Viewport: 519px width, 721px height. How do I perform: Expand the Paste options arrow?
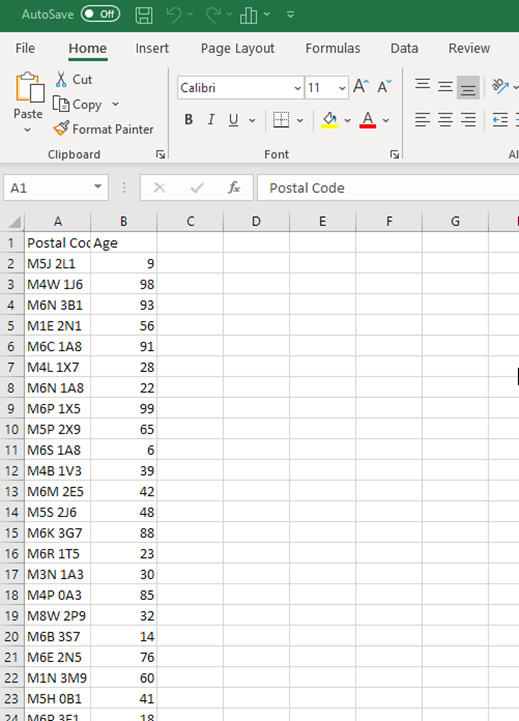(x=28, y=130)
